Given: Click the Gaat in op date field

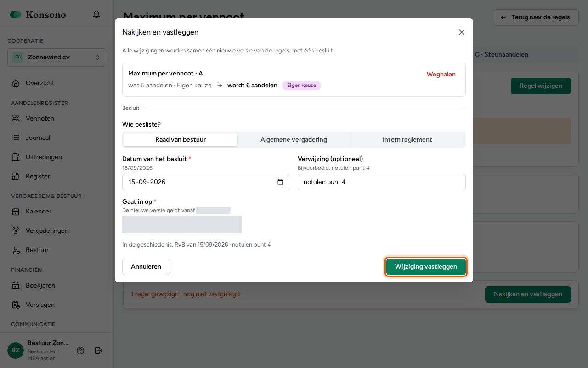Looking at the screenshot, I should click(182, 224).
